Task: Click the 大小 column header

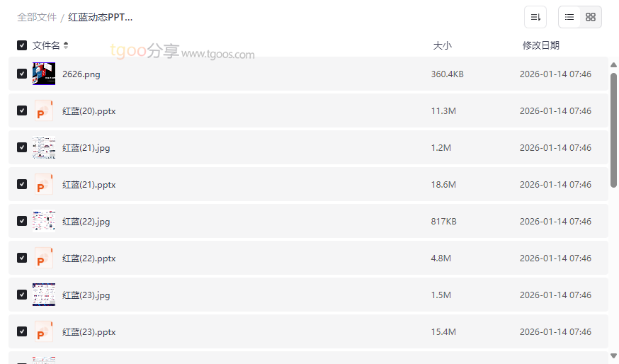Action: coord(442,45)
